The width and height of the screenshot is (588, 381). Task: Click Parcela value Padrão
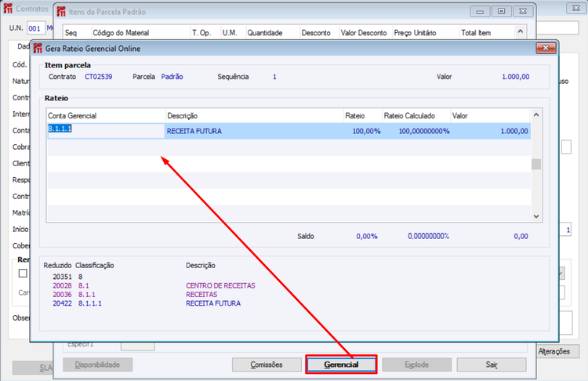tap(172, 77)
